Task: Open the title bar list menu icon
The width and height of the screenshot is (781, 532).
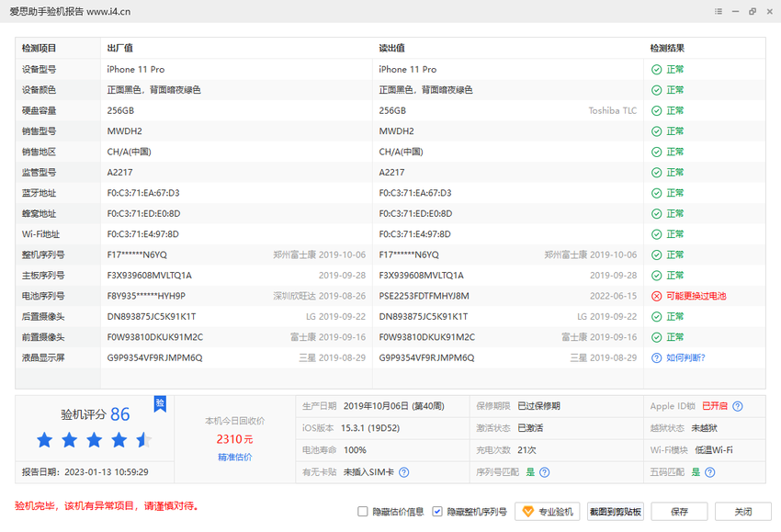Action: (x=719, y=11)
